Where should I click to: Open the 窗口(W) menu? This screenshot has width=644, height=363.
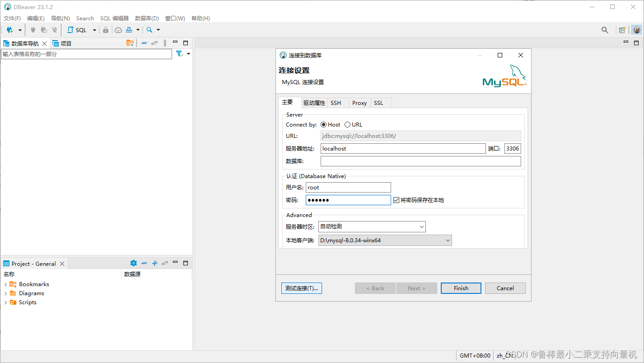coord(175,19)
